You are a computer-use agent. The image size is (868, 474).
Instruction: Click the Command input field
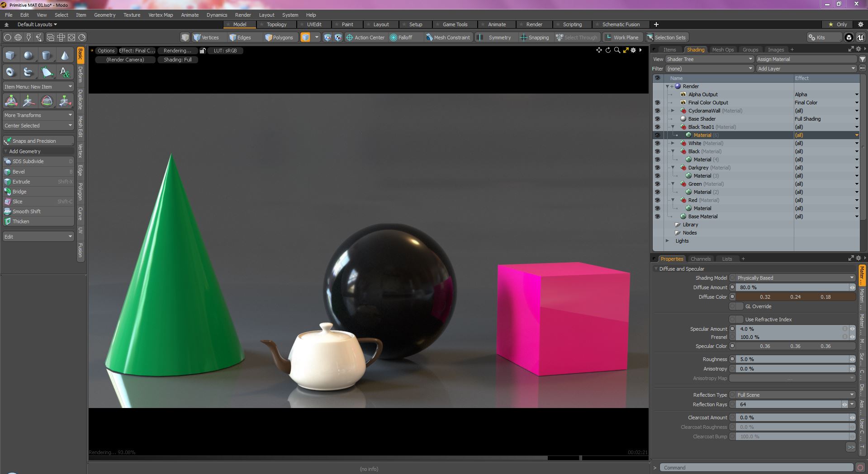click(x=756, y=468)
